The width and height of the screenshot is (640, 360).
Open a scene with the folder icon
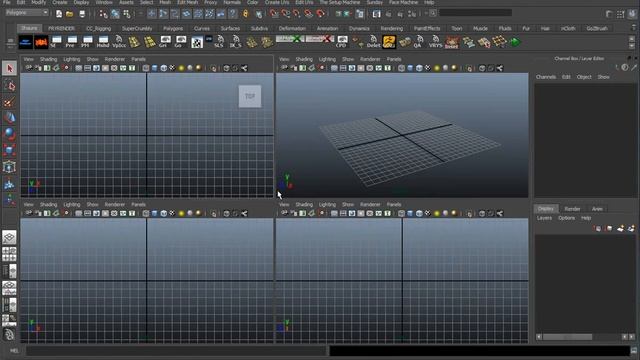tap(69, 14)
